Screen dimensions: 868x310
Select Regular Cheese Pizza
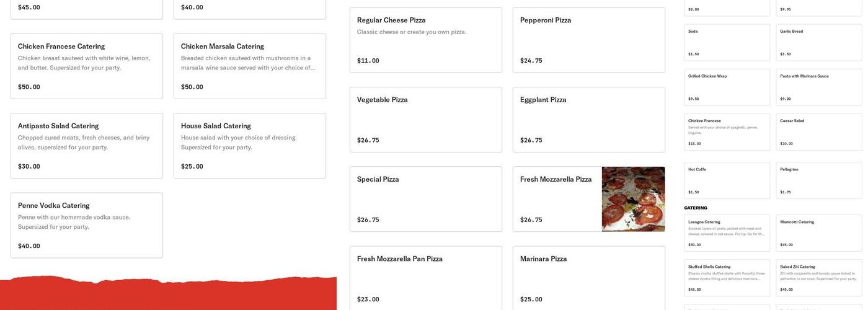pos(425,40)
